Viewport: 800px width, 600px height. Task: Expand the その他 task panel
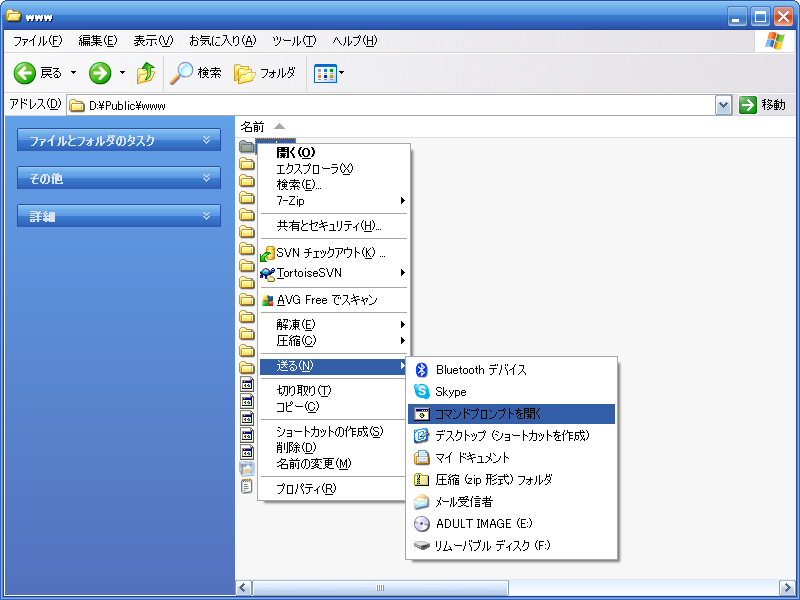pyautogui.click(x=119, y=178)
